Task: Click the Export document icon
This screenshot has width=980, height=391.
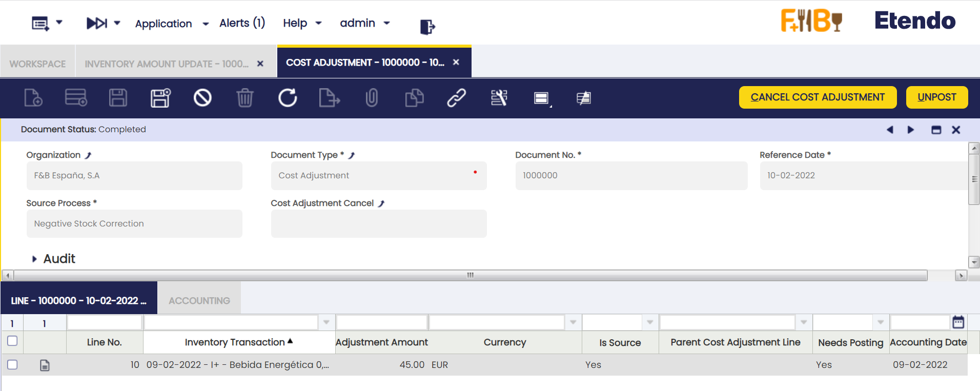Action: pos(329,97)
